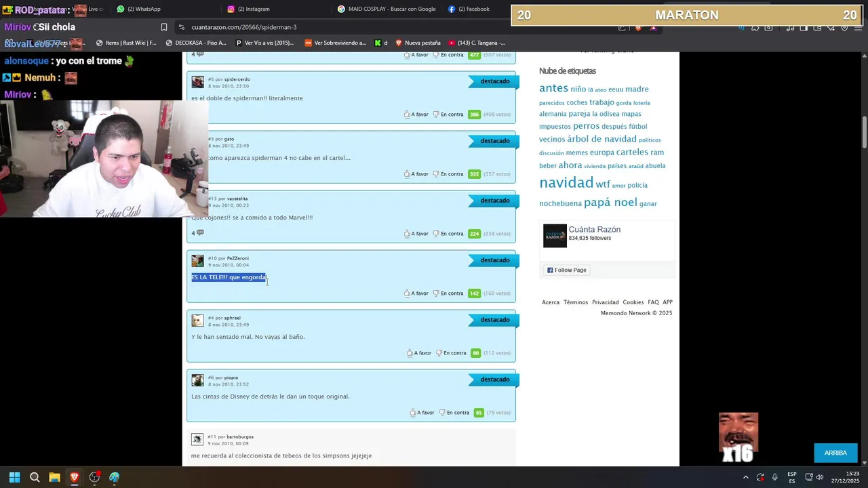Image resolution: width=868 pixels, height=488 pixels.
Task: Open Ver Sobreviviendo bookmark
Action: (336, 43)
